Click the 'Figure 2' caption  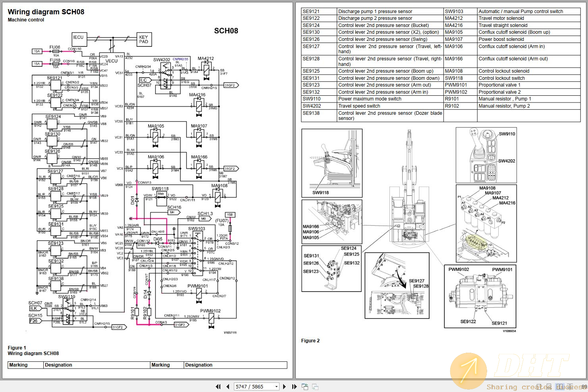(x=310, y=341)
